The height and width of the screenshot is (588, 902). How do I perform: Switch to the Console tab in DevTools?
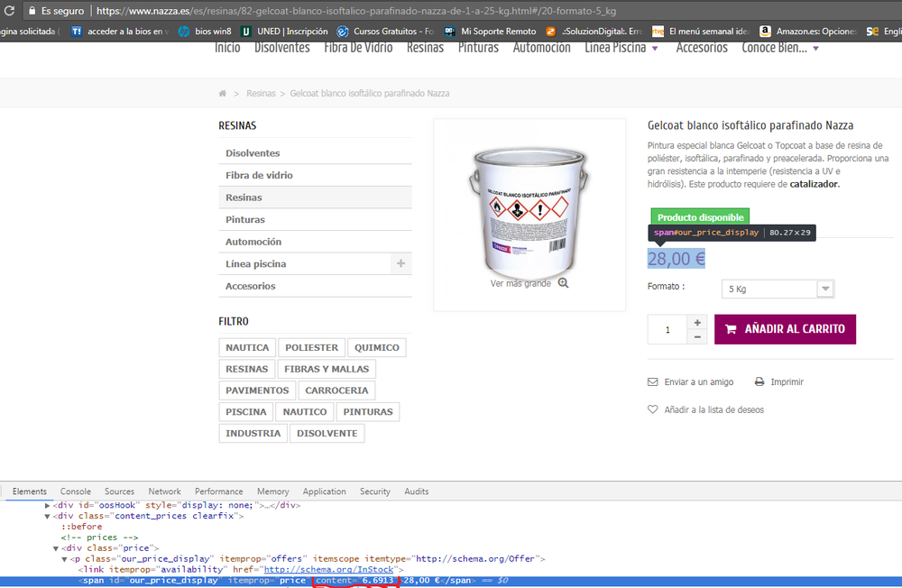76,492
